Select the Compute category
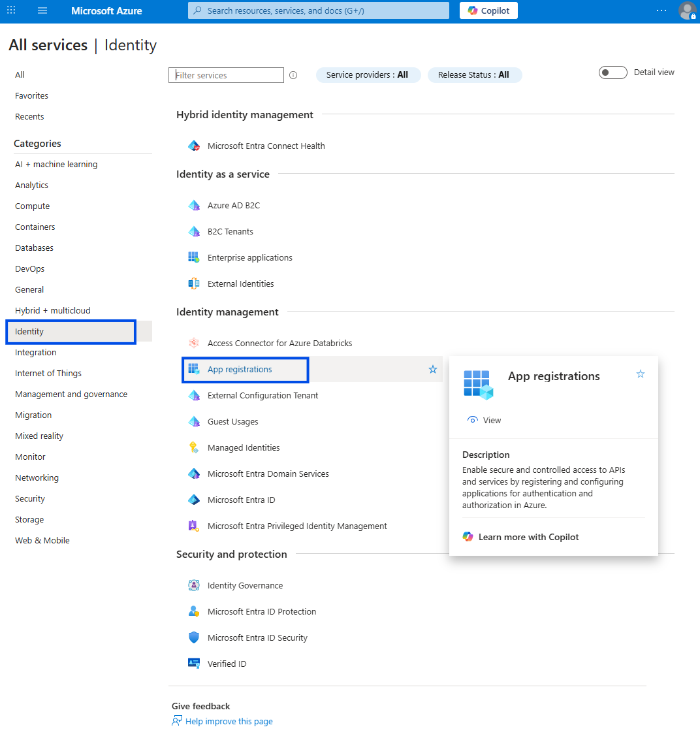 click(32, 206)
